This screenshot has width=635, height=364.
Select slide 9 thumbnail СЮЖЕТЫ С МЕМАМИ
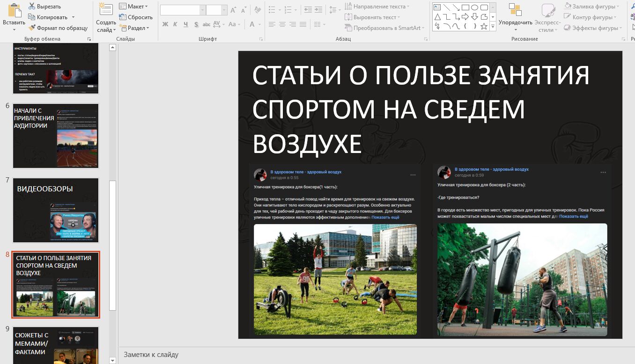tap(56, 345)
